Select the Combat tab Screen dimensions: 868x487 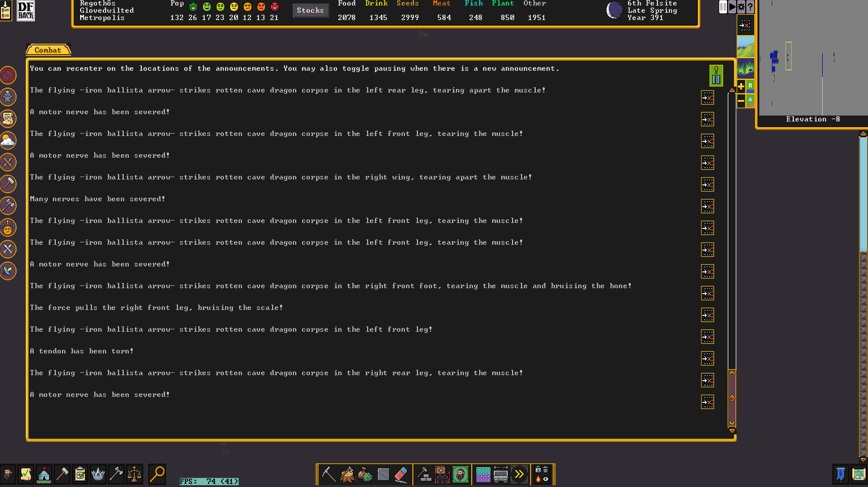(48, 50)
